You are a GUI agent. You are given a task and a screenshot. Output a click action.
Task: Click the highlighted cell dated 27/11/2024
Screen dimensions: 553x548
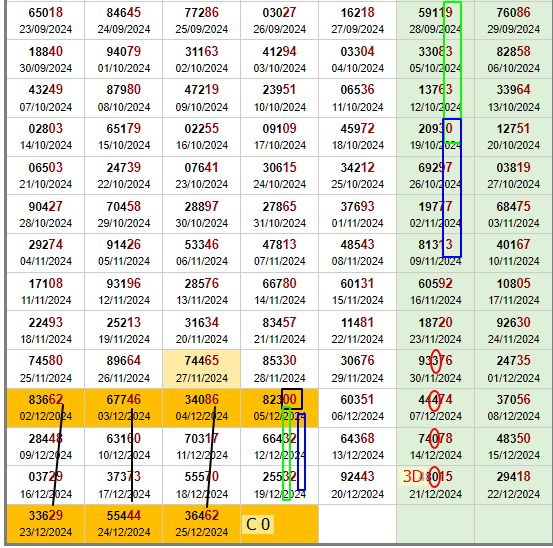(x=201, y=369)
